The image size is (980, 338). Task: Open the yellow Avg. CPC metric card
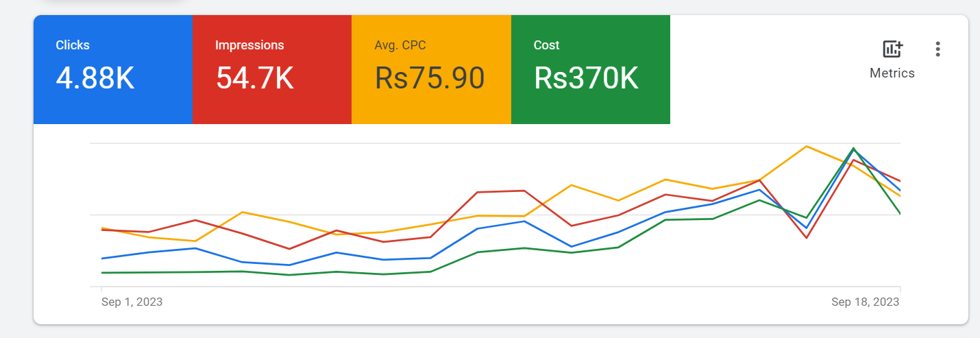point(431,70)
